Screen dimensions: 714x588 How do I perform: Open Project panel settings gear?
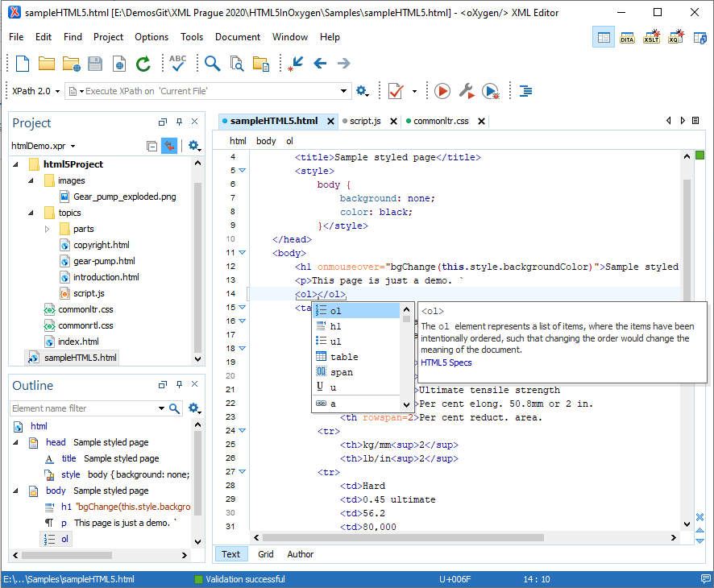[194, 146]
